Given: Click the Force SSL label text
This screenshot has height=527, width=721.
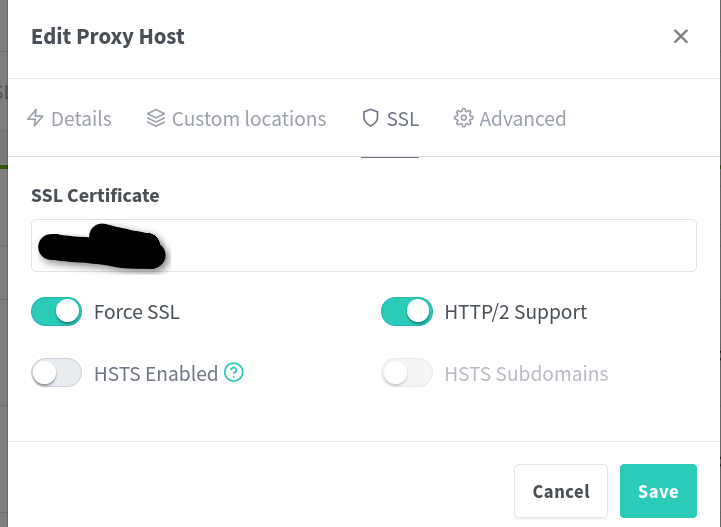Looking at the screenshot, I should click(x=137, y=312).
